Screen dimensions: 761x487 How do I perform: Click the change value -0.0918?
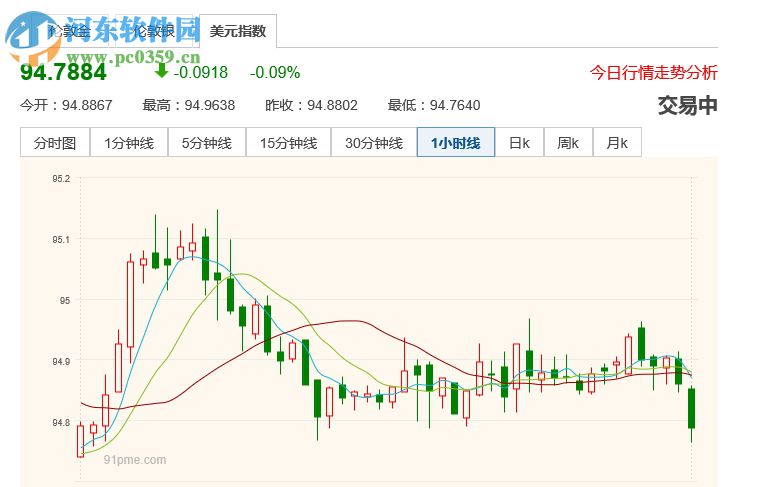pyautogui.click(x=200, y=73)
